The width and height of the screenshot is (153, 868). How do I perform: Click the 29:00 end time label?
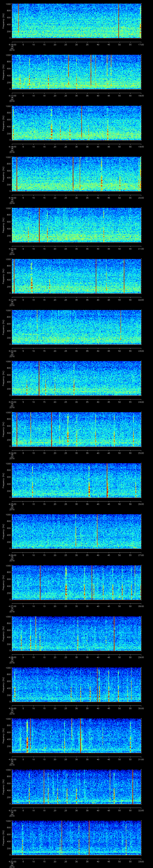(x=141, y=657)
